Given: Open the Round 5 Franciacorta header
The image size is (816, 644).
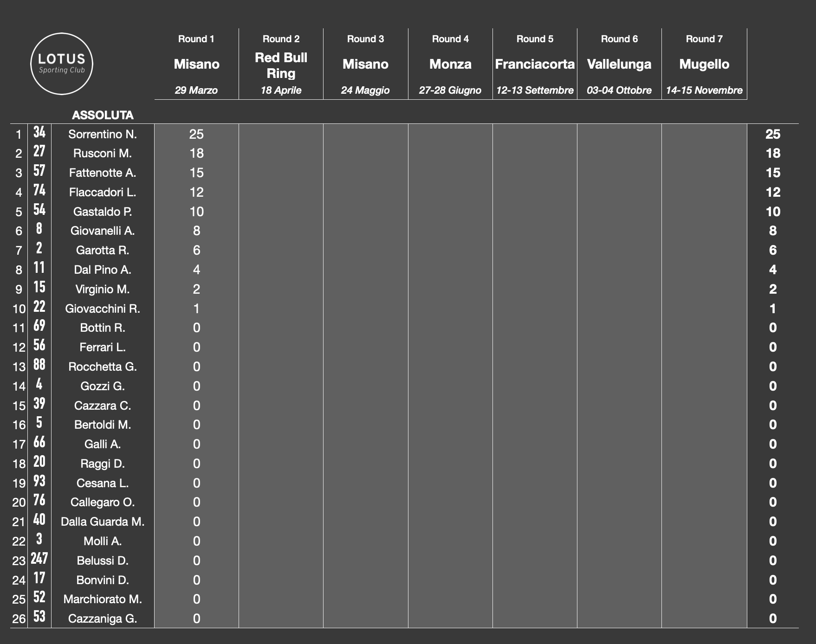Looking at the screenshot, I should [535, 64].
